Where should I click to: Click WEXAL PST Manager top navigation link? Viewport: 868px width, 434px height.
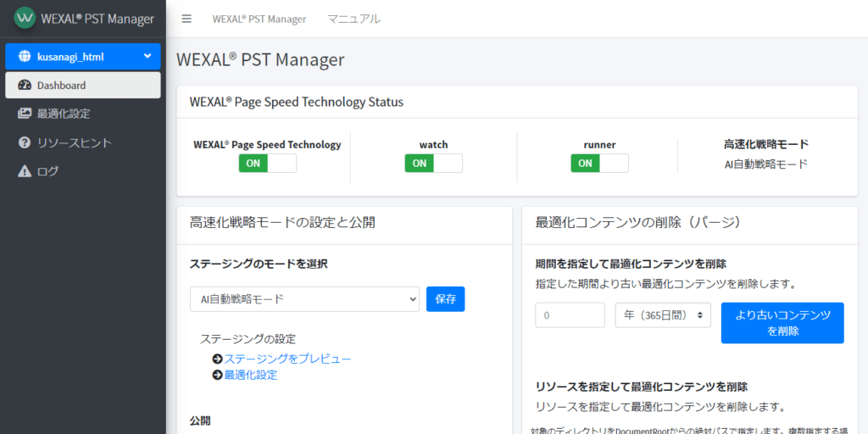point(259,19)
